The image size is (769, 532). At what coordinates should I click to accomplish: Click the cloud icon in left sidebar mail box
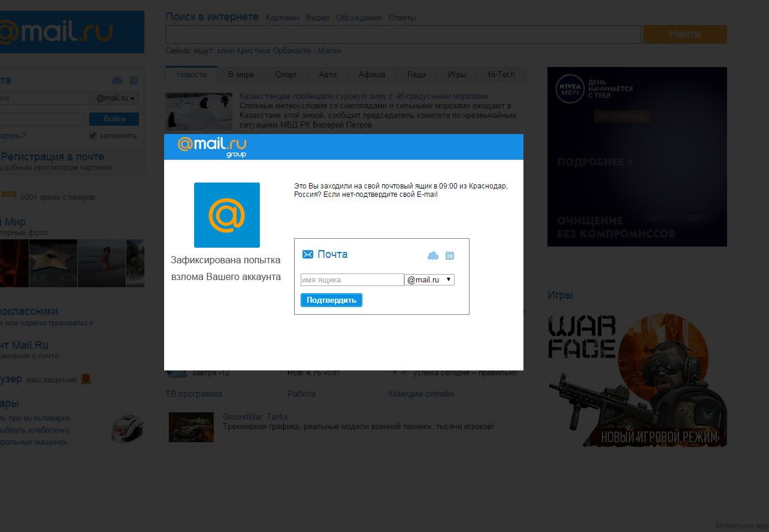pos(117,80)
